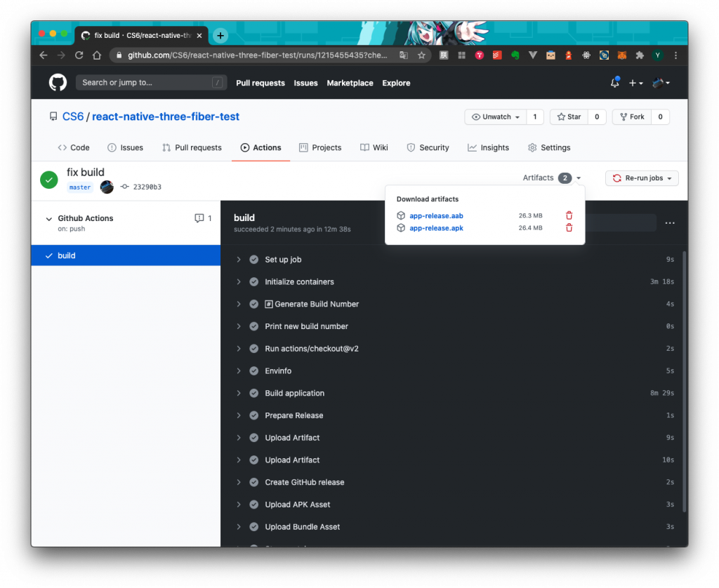Open Issues in top navigation
The height and width of the screenshot is (588, 719).
[x=306, y=83]
